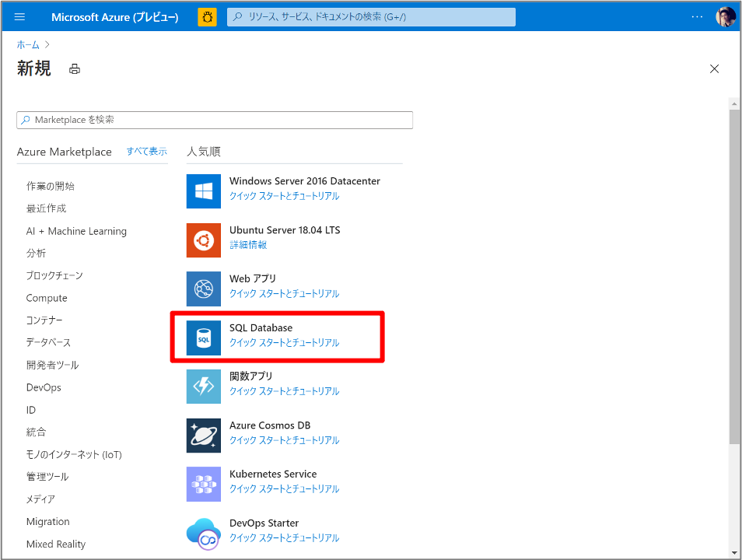Viewport: 742px width, 560px height.
Task: Click the Kubernetes Service title
Action: coord(273,474)
